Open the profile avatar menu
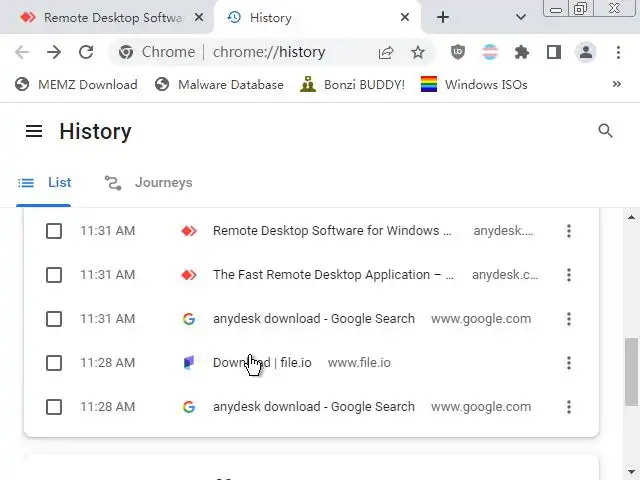 (586, 52)
